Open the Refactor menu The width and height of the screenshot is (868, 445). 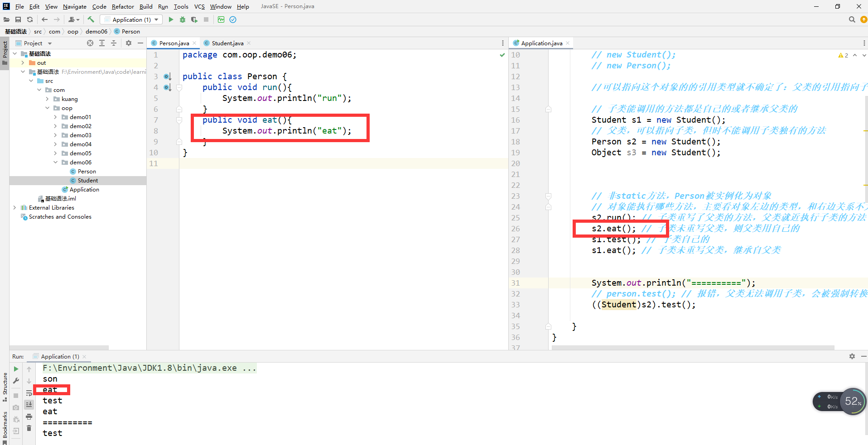point(123,6)
